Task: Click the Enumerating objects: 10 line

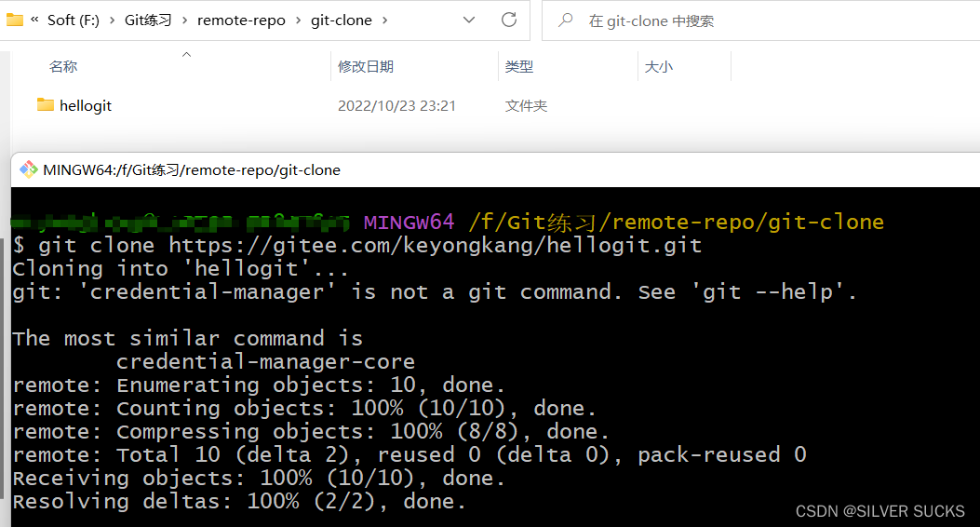Action: click(259, 385)
